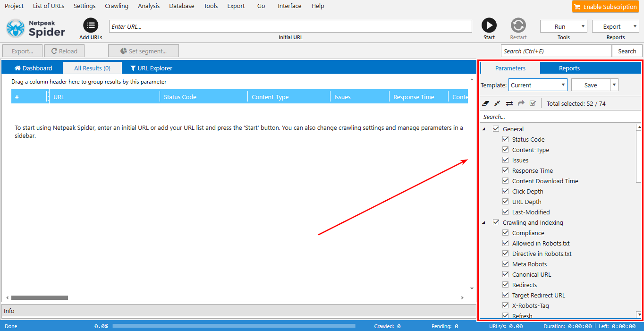
Task: Open the List of URLs menu
Action: tap(49, 6)
